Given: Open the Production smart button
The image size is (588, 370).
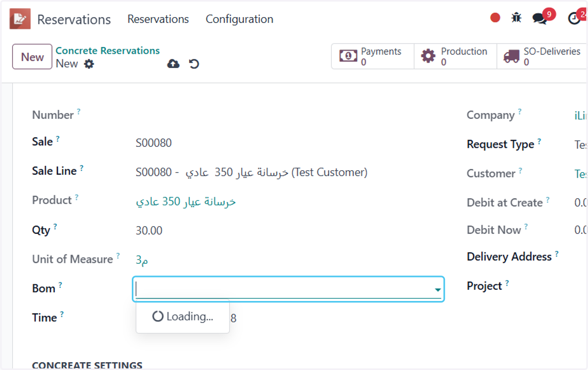Looking at the screenshot, I should pyautogui.click(x=455, y=56).
